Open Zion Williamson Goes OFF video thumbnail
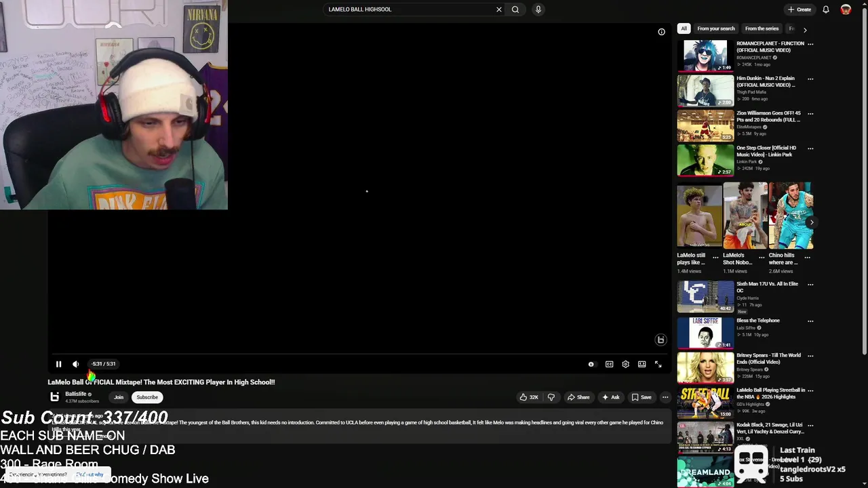This screenshot has height=488, width=868. click(705, 125)
